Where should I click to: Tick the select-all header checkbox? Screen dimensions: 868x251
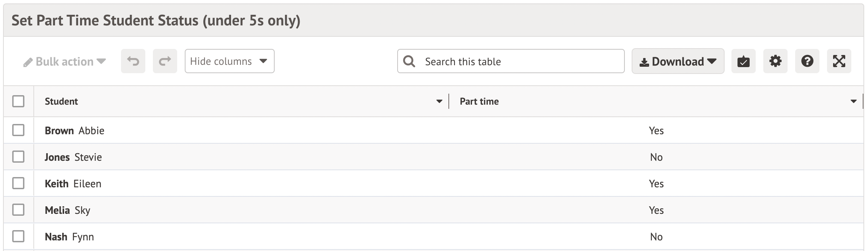18,101
